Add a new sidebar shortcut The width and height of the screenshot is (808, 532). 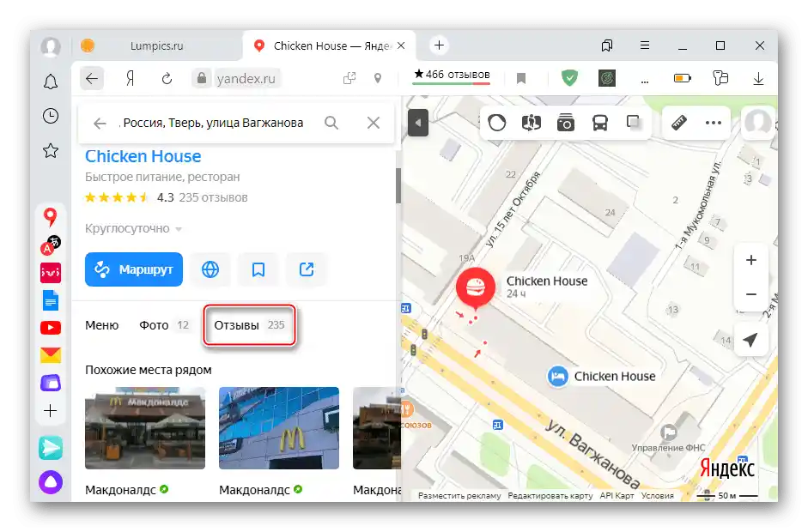(x=51, y=410)
